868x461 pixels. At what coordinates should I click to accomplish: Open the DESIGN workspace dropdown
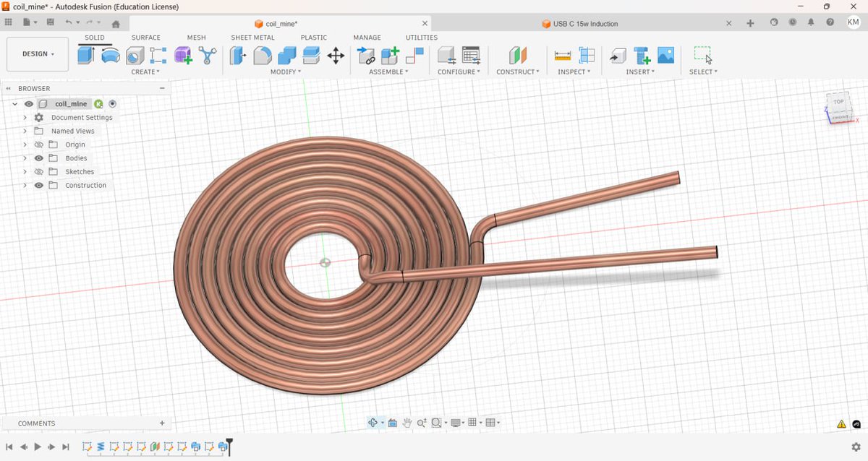point(38,54)
